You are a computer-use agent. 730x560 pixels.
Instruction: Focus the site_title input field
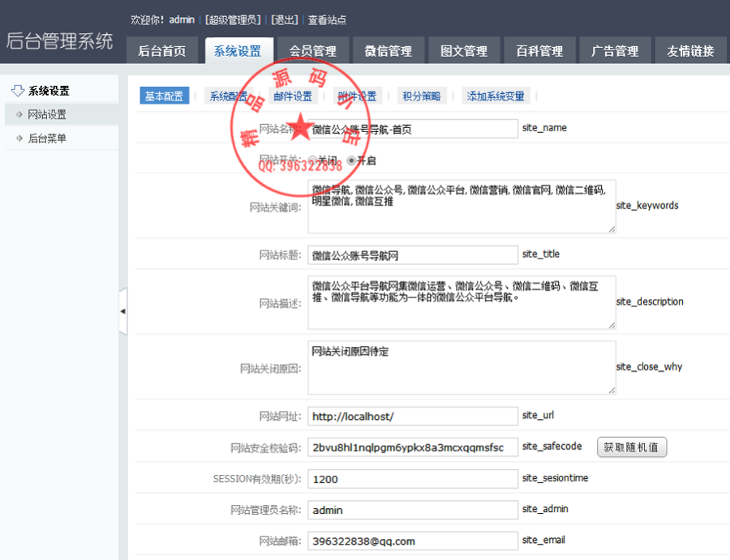[413, 255]
